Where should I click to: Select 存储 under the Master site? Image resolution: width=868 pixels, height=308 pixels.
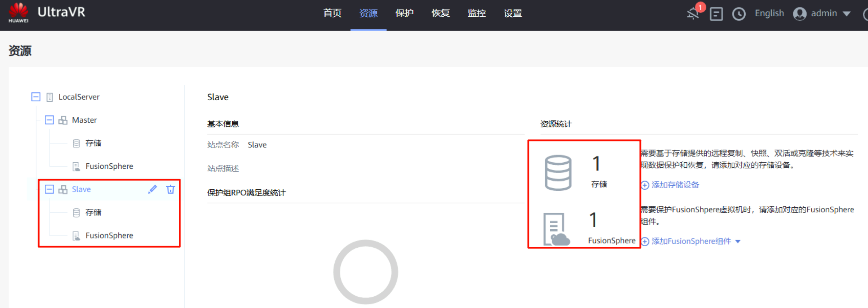coord(93,143)
